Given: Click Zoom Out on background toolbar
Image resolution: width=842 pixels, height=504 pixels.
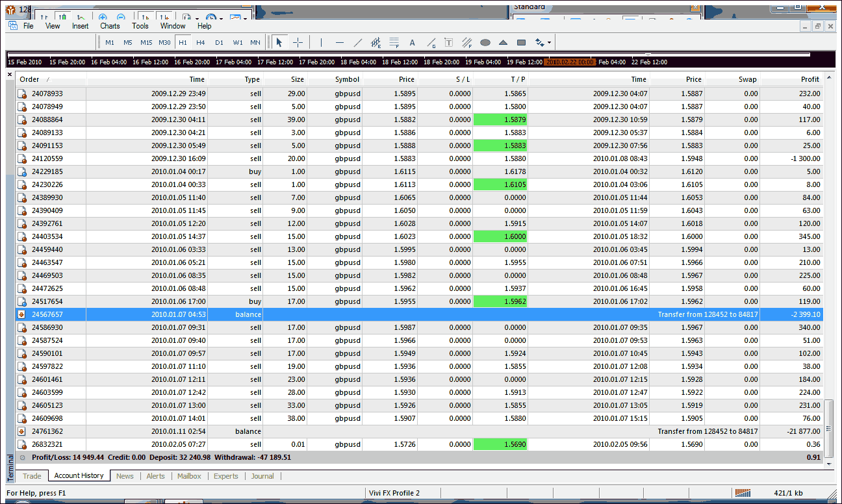Looking at the screenshot, I should 121,18.
